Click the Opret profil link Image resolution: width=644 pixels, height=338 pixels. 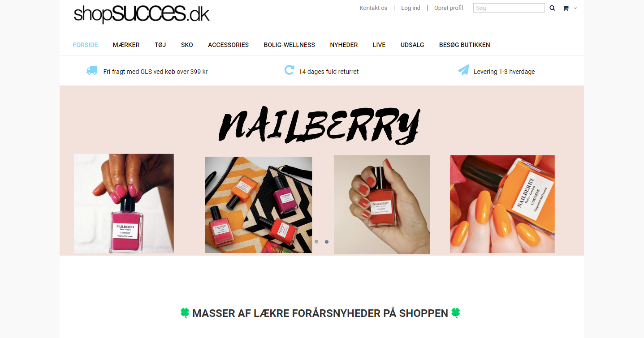[x=449, y=8]
